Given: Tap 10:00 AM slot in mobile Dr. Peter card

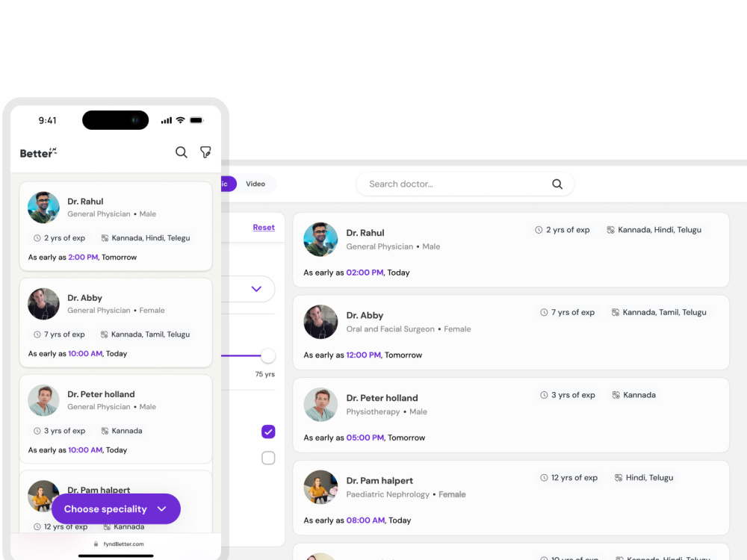Looking at the screenshot, I should coord(85,450).
